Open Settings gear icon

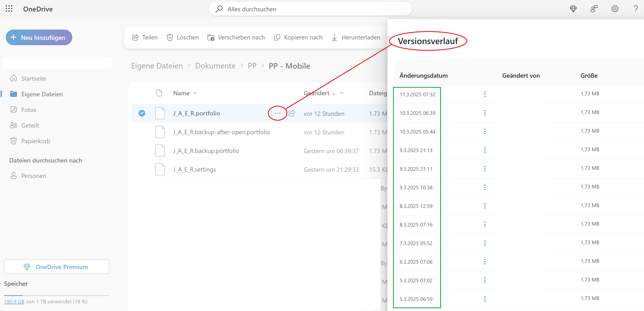click(615, 9)
